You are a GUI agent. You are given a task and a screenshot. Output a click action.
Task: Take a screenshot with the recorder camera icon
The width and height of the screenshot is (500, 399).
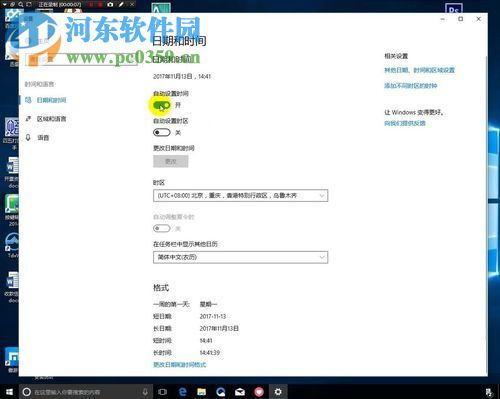[110, 5]
